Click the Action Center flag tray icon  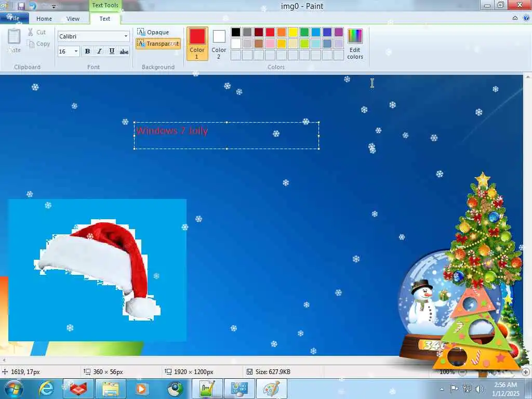[454, 389]
